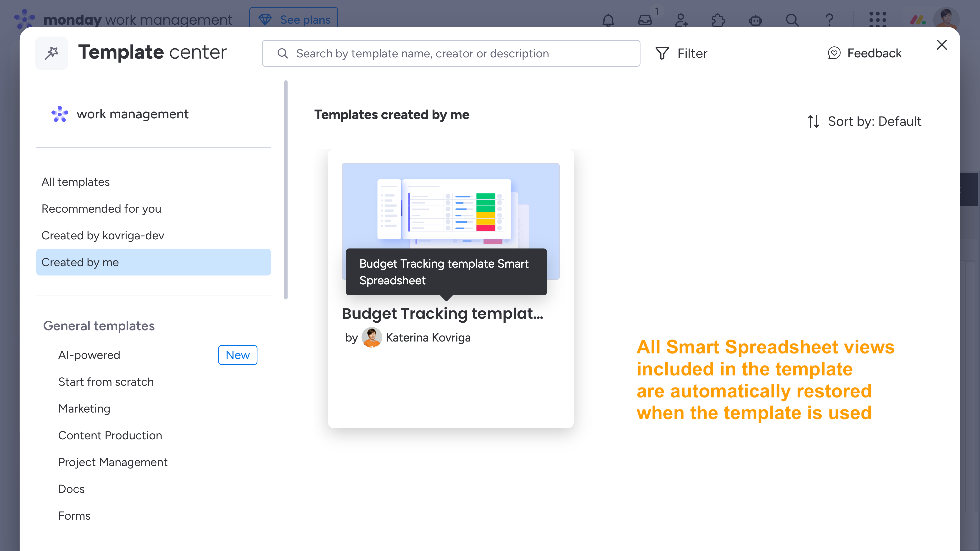The image size is (980, 551).
Task: Open the help question mark
Action: pyautogui.click(x=829, y=20)
